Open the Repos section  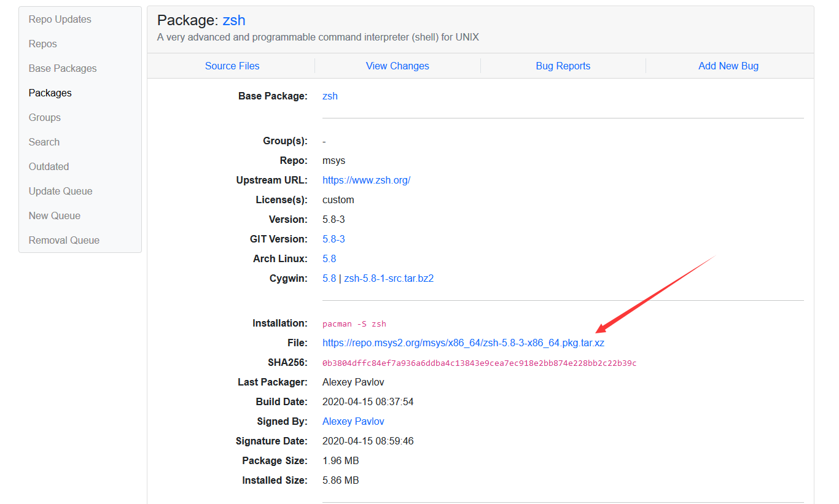pyautogui.click(x=42, y=44)
